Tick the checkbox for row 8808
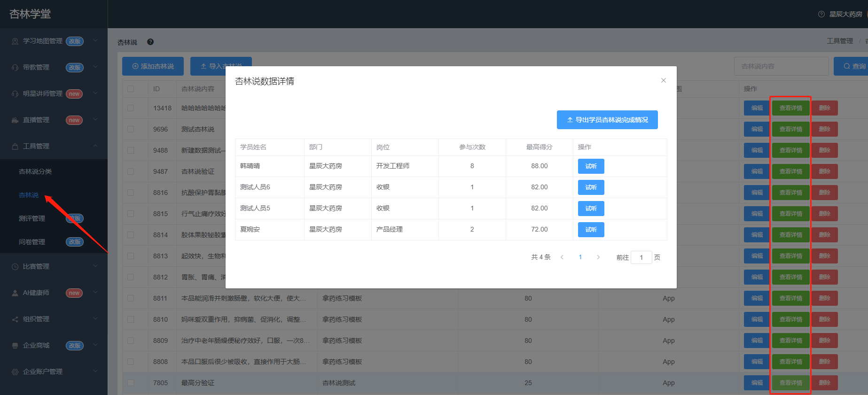Viewport: 868px width, 395px height. point(131,362)
